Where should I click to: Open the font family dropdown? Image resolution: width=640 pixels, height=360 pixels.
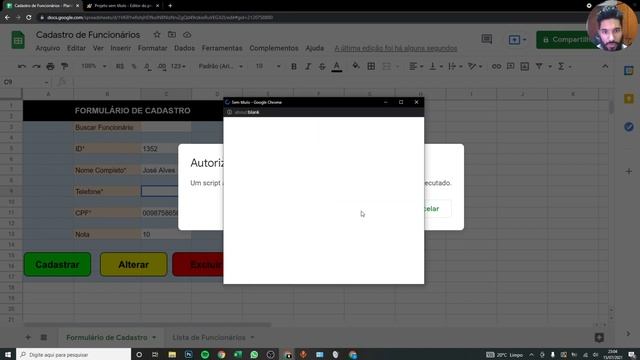[221, 66]
